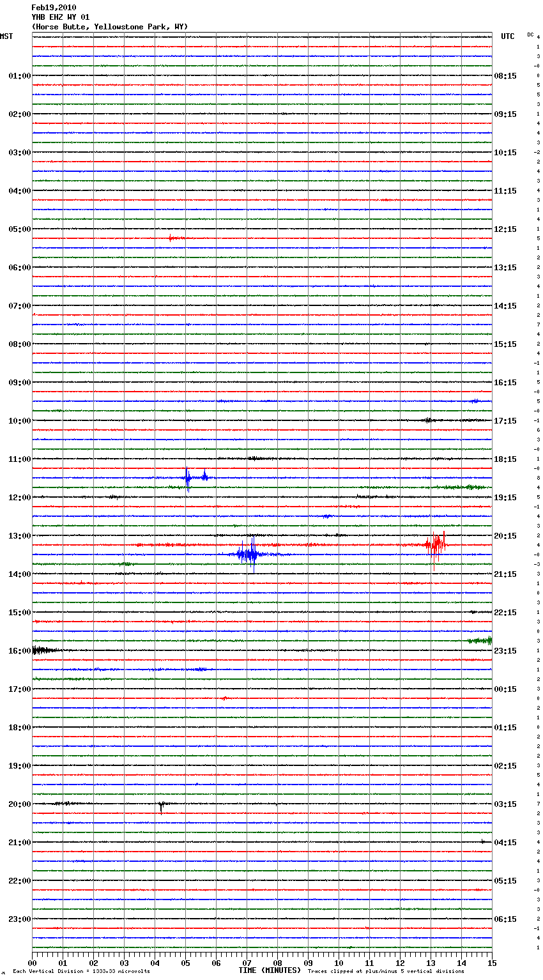Click the black noisy onset at the 16:00 trace start
Image resolution: width=543 pixels, height=980 pixels.
tap(45, 650)
